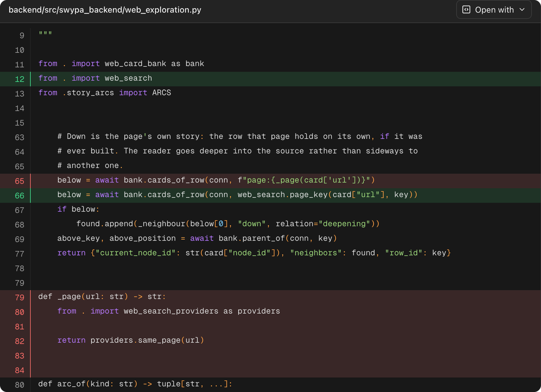Click removed line with f"page:{_page(card['url'])}"
The height and width of the screenshot is (392, 541).
216,180
